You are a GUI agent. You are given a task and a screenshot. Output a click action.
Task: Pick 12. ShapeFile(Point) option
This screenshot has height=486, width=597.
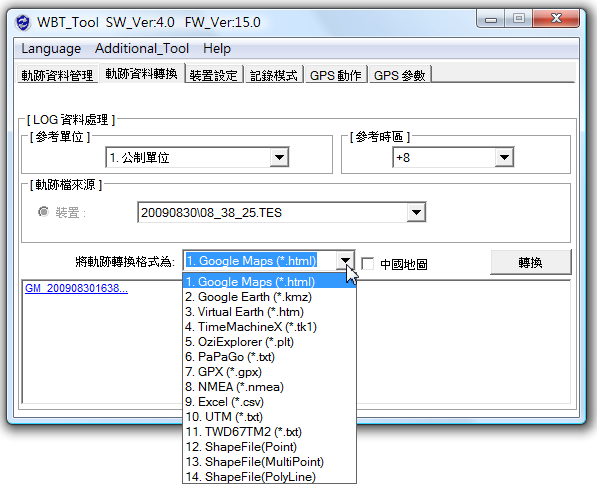click(x=270, y=446)
